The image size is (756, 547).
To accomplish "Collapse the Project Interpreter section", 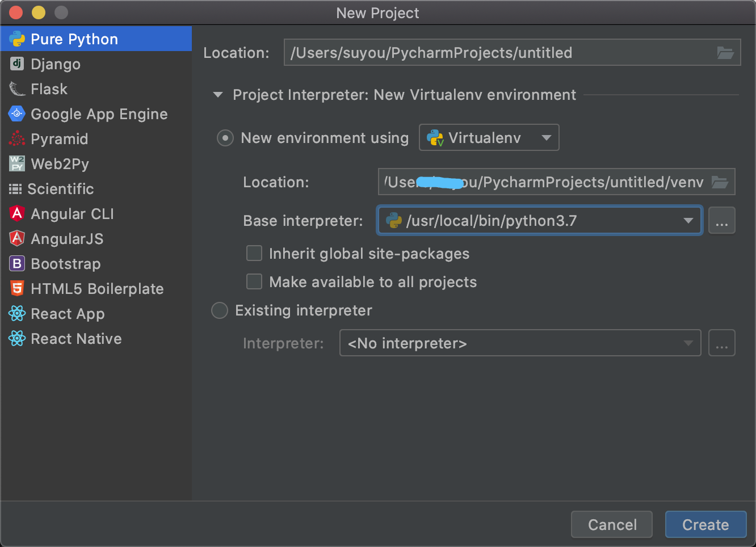I will click(218, 95).
